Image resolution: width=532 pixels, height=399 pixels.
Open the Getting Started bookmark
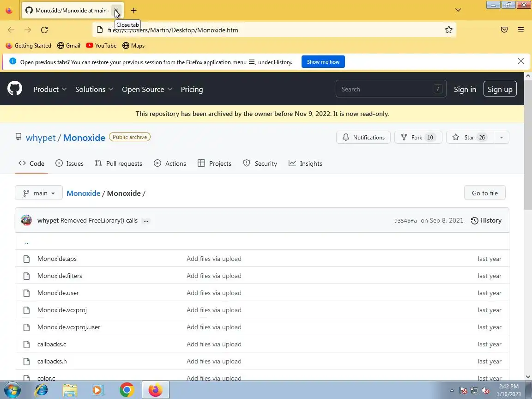point(29,45)
